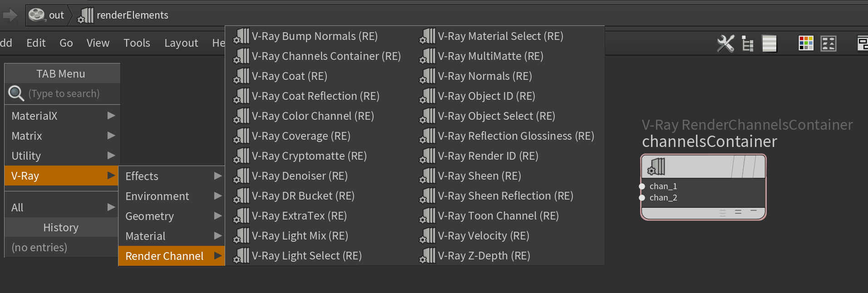This screenshot has height=293, width=868.
Task: Toggle the rightmost flag on channelsContainer node
Action: click(x=759, y=166)
